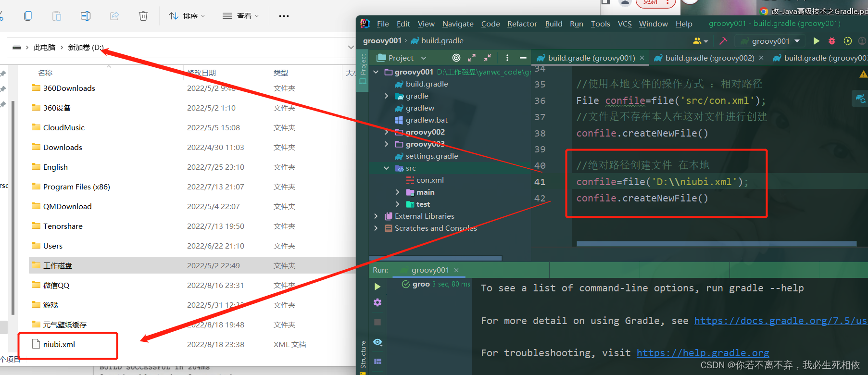Click the green Run button in toolbar
Viewport: 868px width, 375px height.
coord(816,41)
